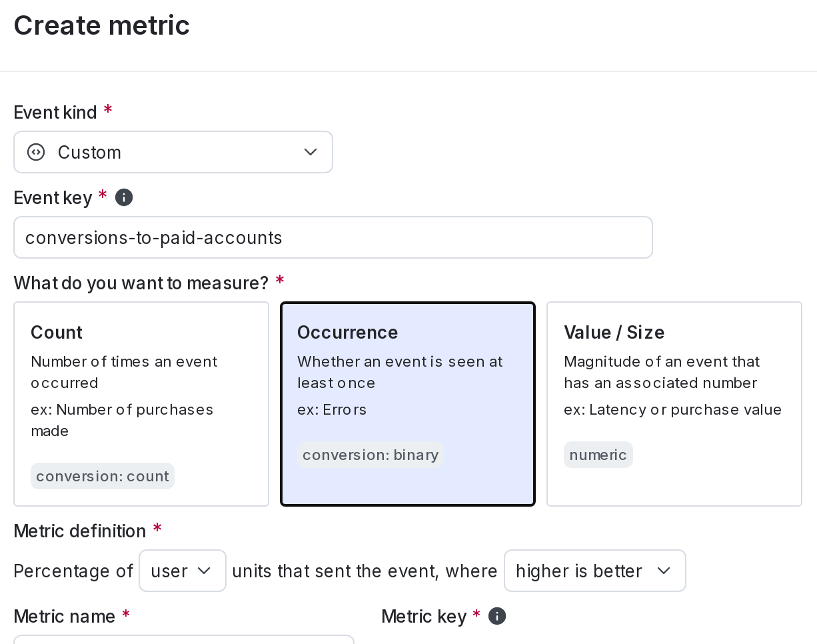This screenshot has width=817, height=644.
Task: Click the Create metric heading
Action: [x=101, y=25]
